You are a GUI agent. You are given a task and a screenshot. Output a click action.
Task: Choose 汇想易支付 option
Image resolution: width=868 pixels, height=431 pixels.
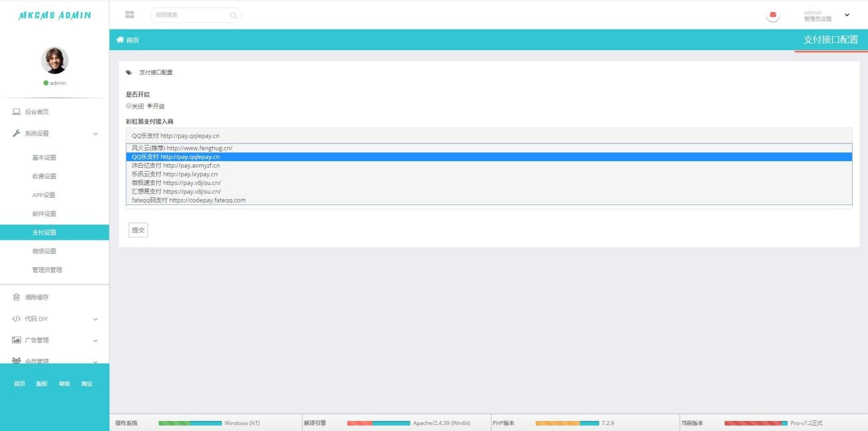point(489,191)
